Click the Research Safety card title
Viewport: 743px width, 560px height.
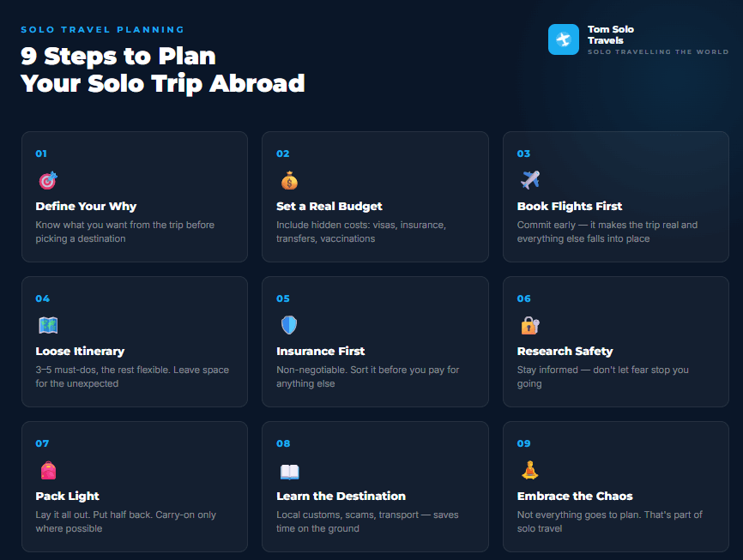tap(565, 351)
